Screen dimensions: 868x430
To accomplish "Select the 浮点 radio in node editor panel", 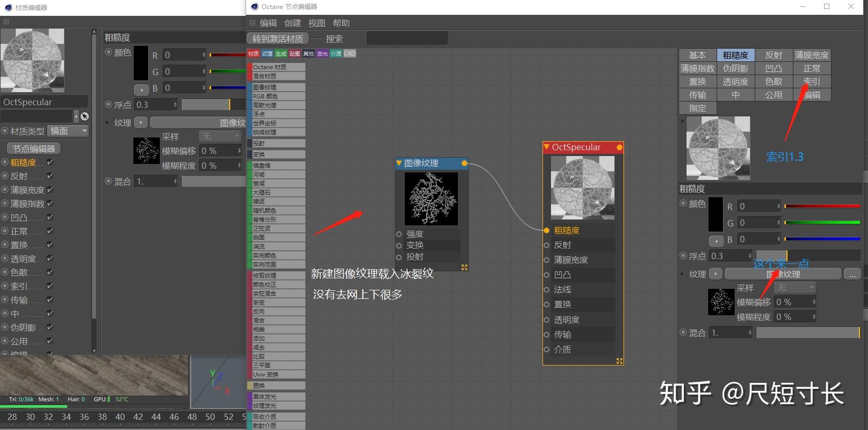I will tap(683, 255).
